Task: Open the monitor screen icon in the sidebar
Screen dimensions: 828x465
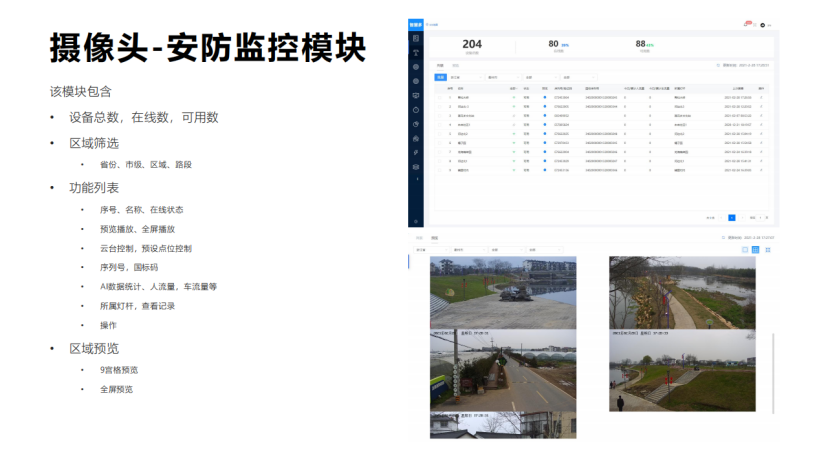Action: point(416,96)
